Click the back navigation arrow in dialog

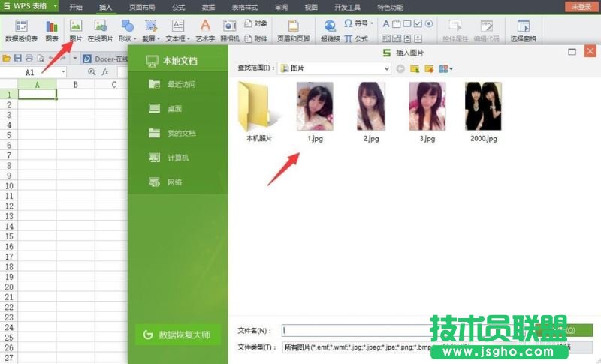click(x=400, y=68)
